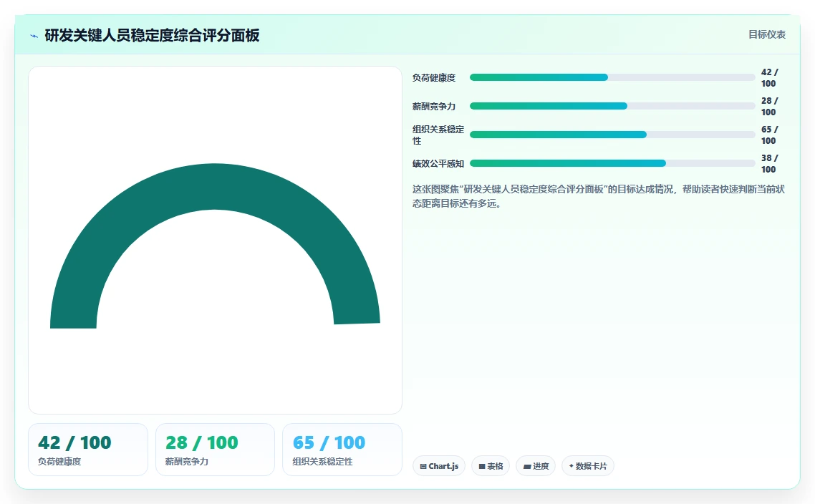Click the Chart.js tag chip

coord(439,466)
